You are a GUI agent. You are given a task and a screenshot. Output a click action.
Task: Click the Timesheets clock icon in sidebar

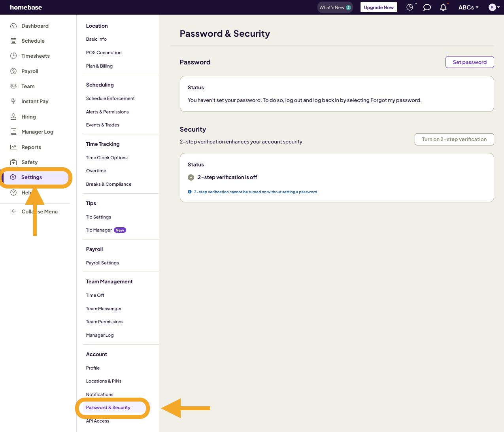point(14,55)
